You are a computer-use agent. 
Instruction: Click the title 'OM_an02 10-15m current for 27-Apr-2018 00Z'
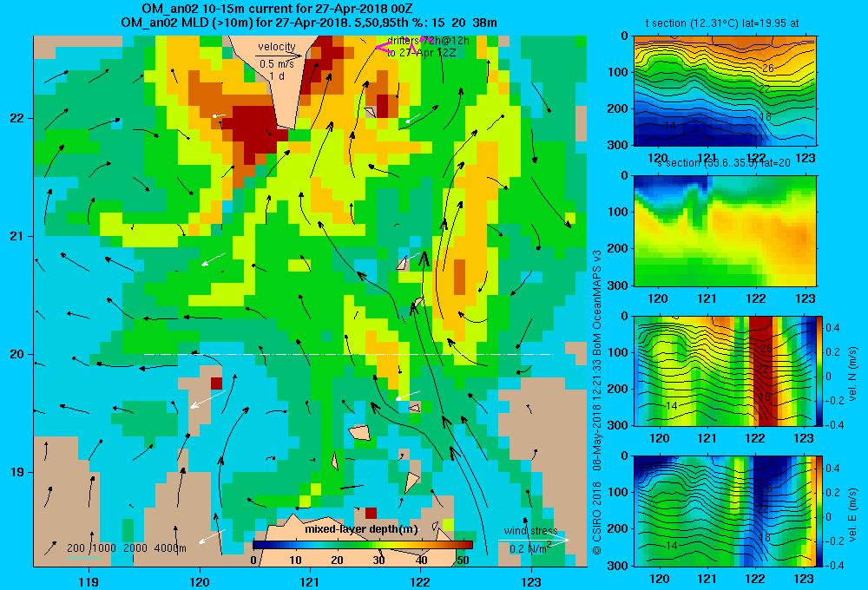[277, 9]
